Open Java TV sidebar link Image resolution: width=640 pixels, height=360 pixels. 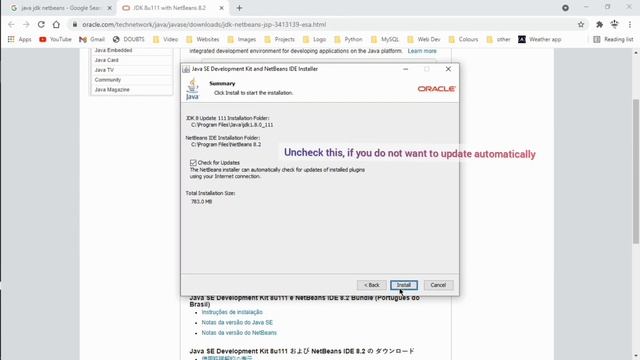coord(104,70)
